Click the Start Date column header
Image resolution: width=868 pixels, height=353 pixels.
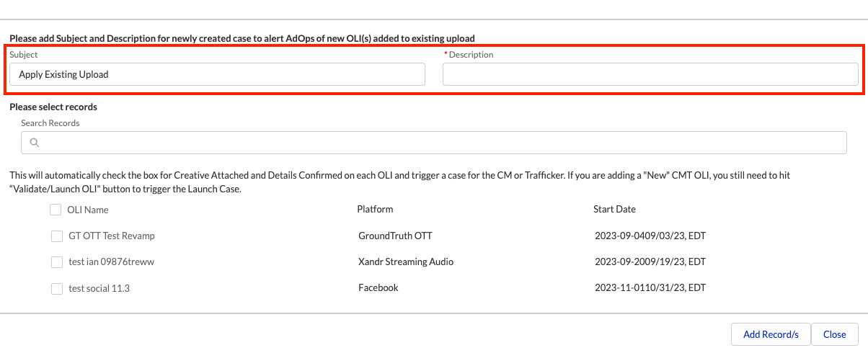[x=614, y=209]
